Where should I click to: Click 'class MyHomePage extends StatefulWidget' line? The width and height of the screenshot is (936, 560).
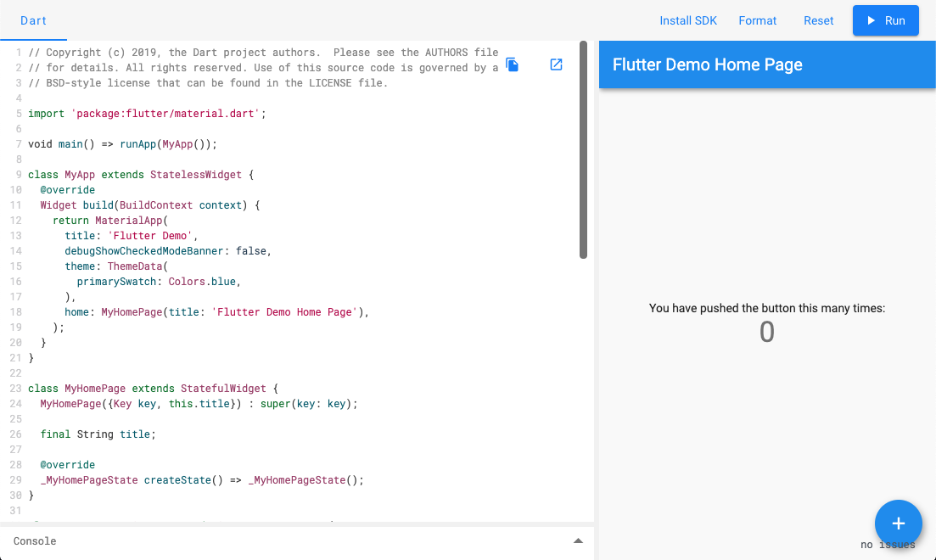pyautogui.click(x=153, y=388)
